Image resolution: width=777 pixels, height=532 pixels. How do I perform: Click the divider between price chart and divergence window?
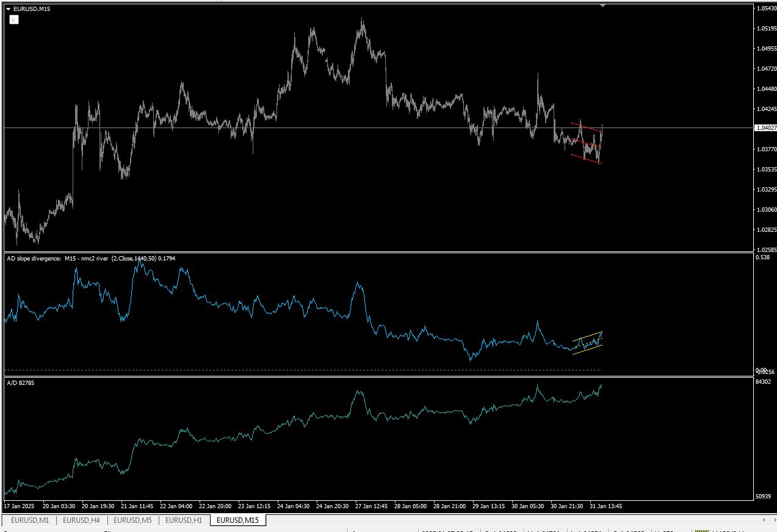tap(378, 252)
